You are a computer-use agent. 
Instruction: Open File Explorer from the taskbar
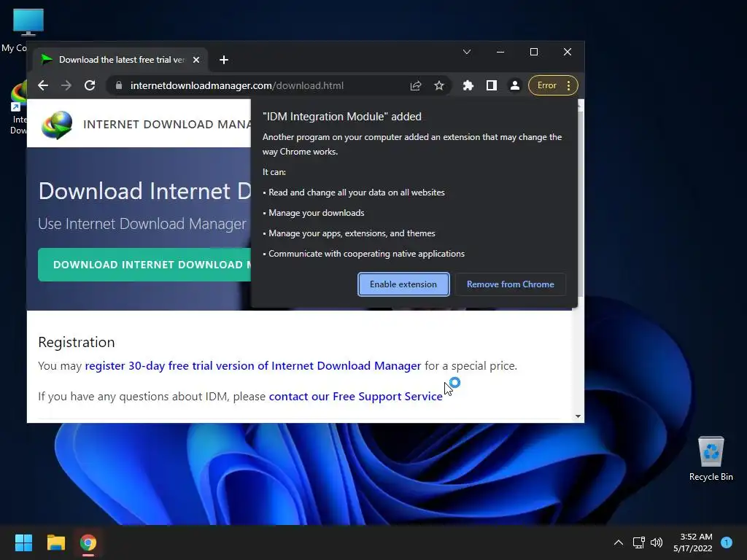[x=55, y=542]
